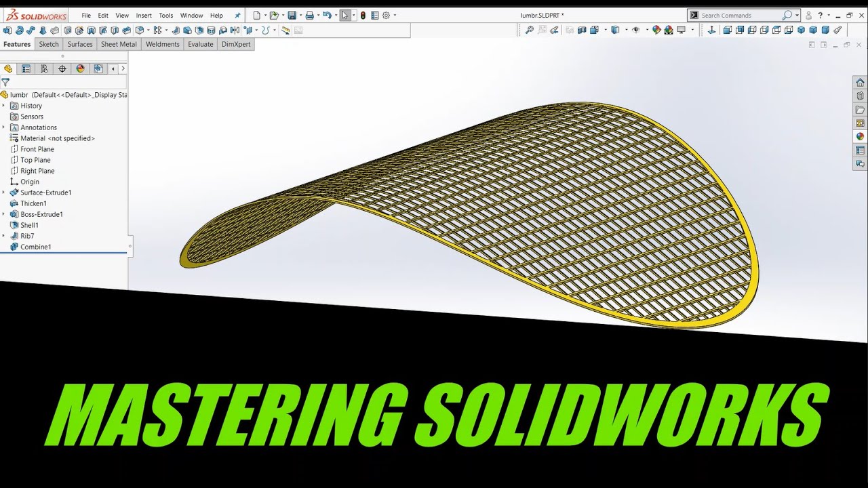The image size is (868, 488).
Task: Click in the Search Commands field
Action: point(739,15)
